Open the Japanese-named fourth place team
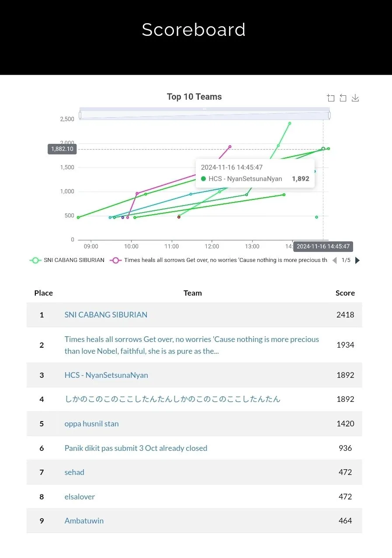Screen dimensions: 392x558 pyautogui.click(x=172, y=399)
